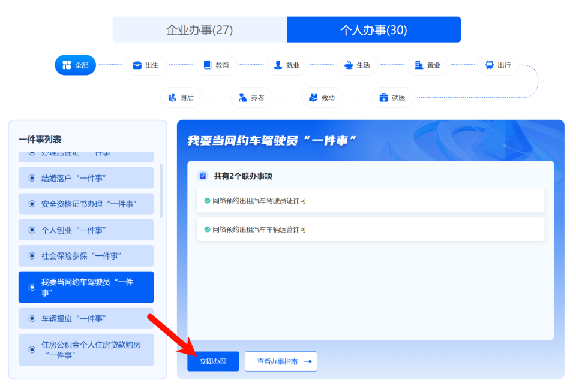This screenshot has height=392, width=576.
Task: Switch to the 个人办事(30) tab
Action: click(373, 29)
